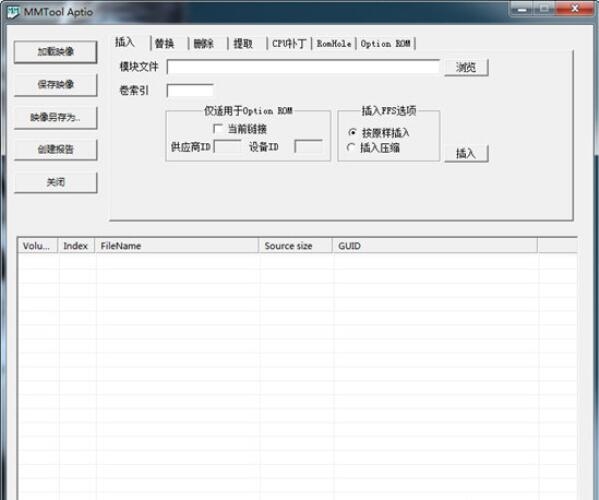Sort by the FileName column header
The width and height of the screenshot is (599, 500).
[176, 246]
